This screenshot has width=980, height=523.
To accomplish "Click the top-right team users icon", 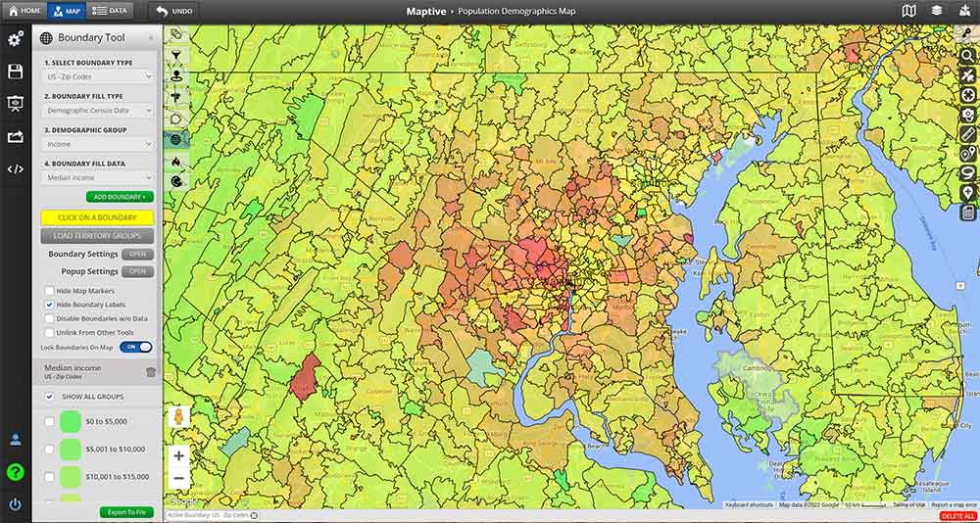I will pos(963,11).
